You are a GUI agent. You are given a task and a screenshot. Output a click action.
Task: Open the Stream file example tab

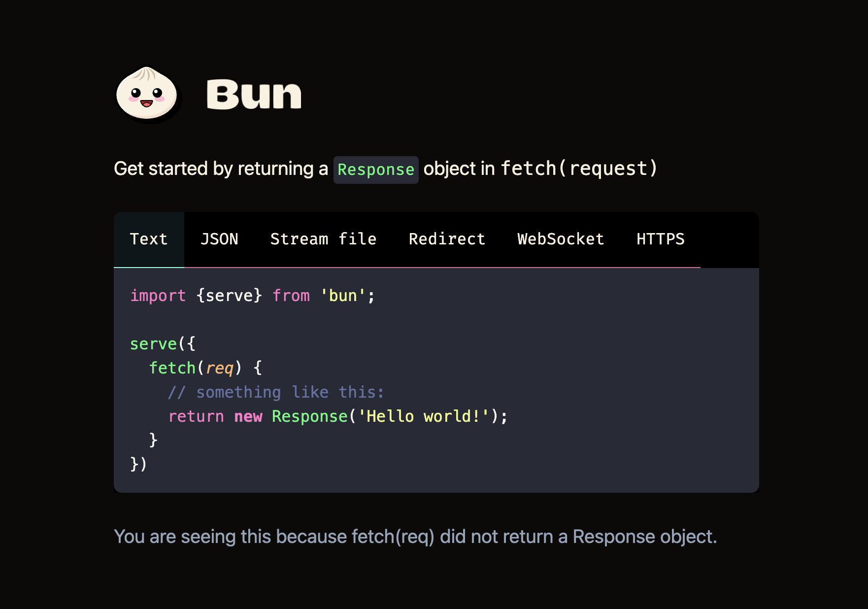click(323, 239)
